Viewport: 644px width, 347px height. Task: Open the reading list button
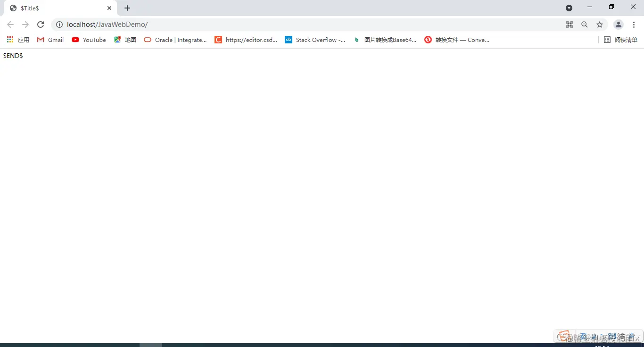coord(620,40)
